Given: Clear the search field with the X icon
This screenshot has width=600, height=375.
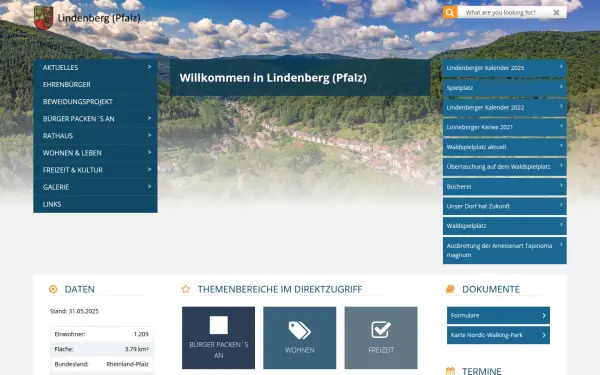Looking at the screenshot, I should click(556, 13).
